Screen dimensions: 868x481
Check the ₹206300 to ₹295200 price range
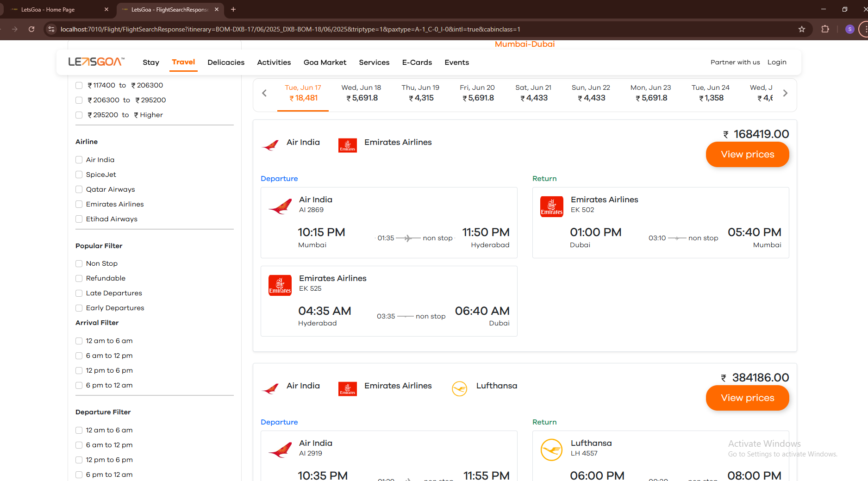click(79, 100)
